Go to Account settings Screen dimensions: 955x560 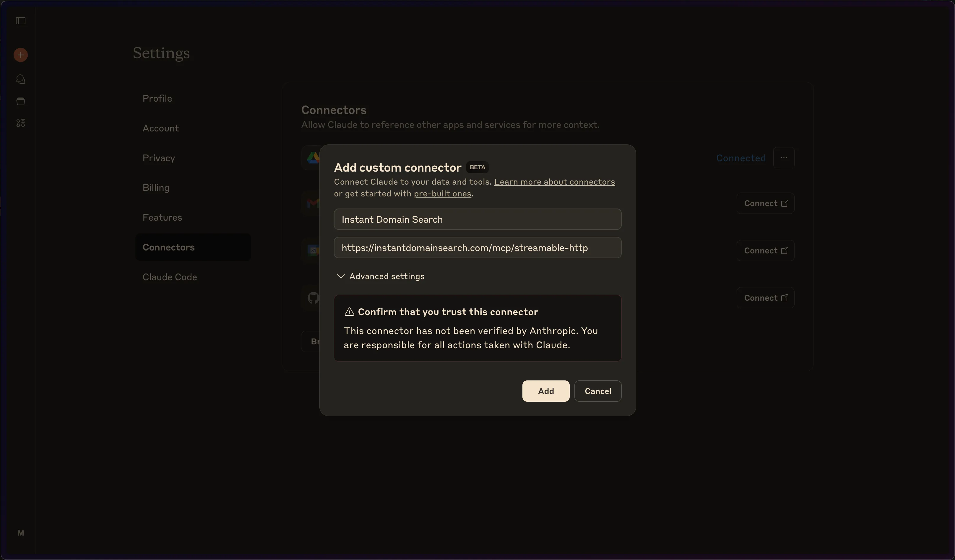click(160, 128)
